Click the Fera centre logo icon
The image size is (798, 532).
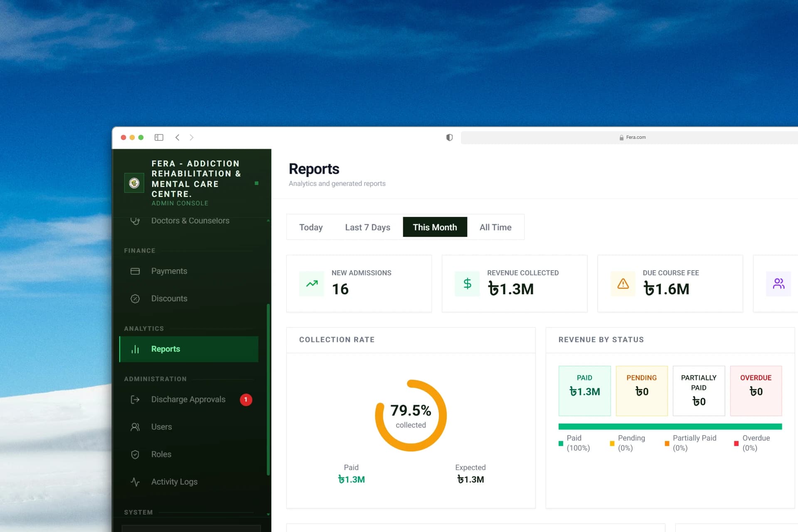click(x=134, y=183)
